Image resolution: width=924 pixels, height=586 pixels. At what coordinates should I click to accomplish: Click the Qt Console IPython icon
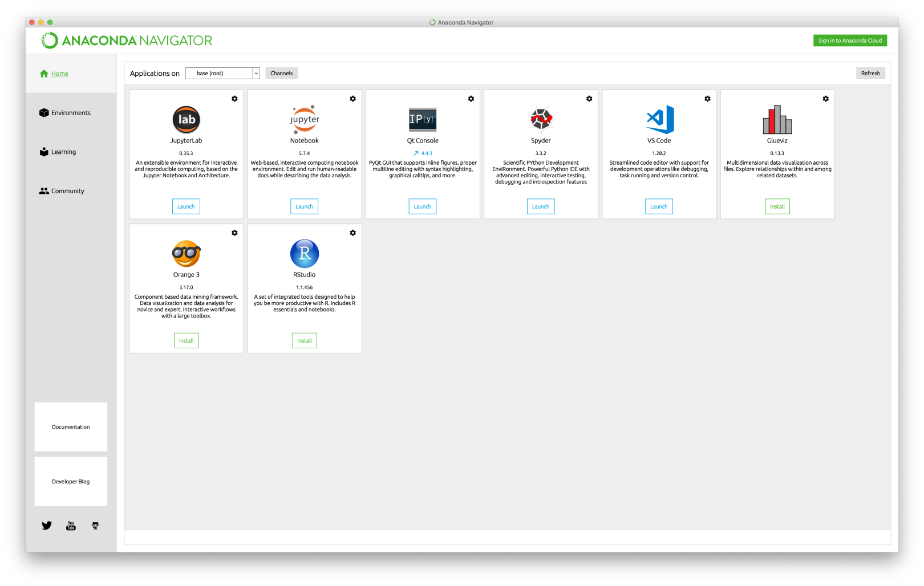click(423, 119)
